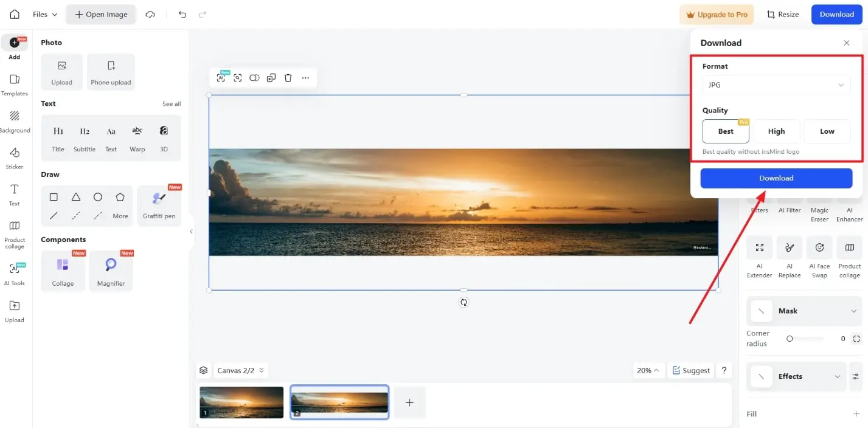Select the Best quality option
Image resolution: width=868 pixels, height=428 pixels.
click(x=725, y=131)
